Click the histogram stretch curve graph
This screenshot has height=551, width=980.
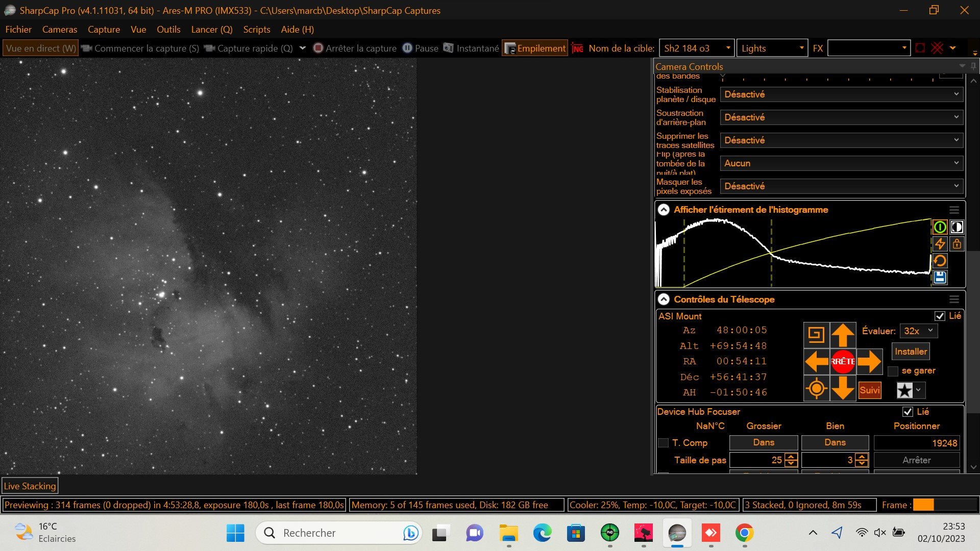[793, 253]
